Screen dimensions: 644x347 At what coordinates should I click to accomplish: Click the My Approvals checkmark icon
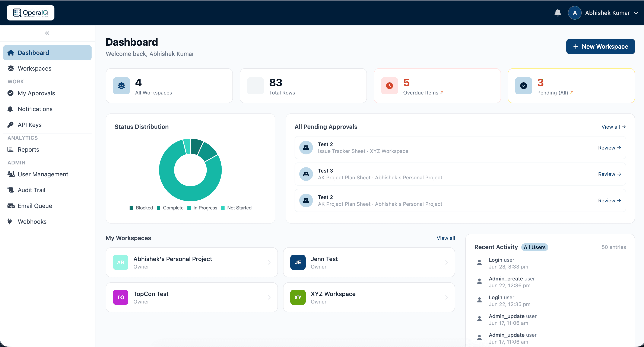tap(10, 93)
